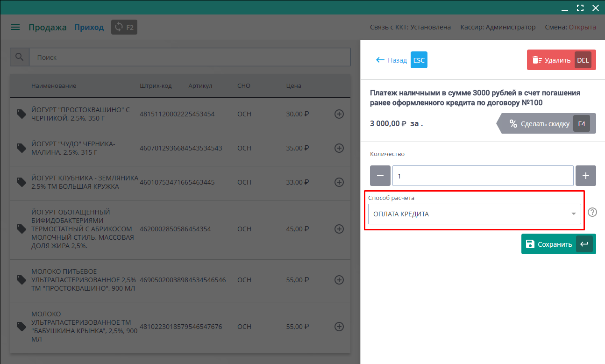This screenshot has width=605, height=364.
Task: Click Связь с ККТ: Установлена status
Action: coord(411,27)
